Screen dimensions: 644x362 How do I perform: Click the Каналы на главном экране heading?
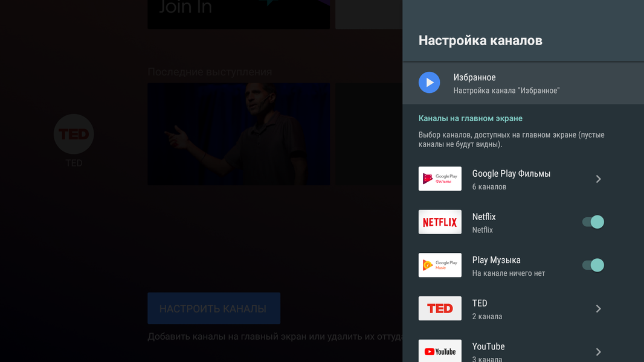point(470,118)
